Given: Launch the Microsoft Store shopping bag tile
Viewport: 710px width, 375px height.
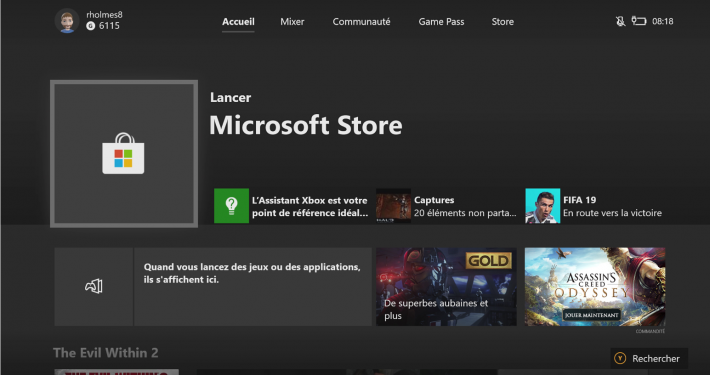Looking at the screenshot, I should [124, 154].
